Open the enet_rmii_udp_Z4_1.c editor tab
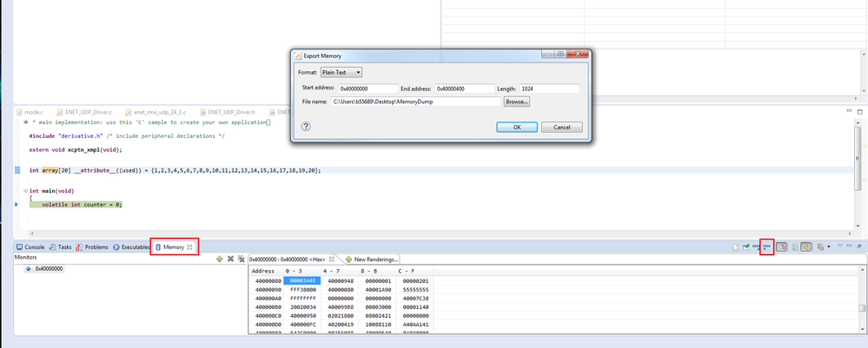Image resolution: width=868 pixels, height=348 pixels. [x=157, y=112]
